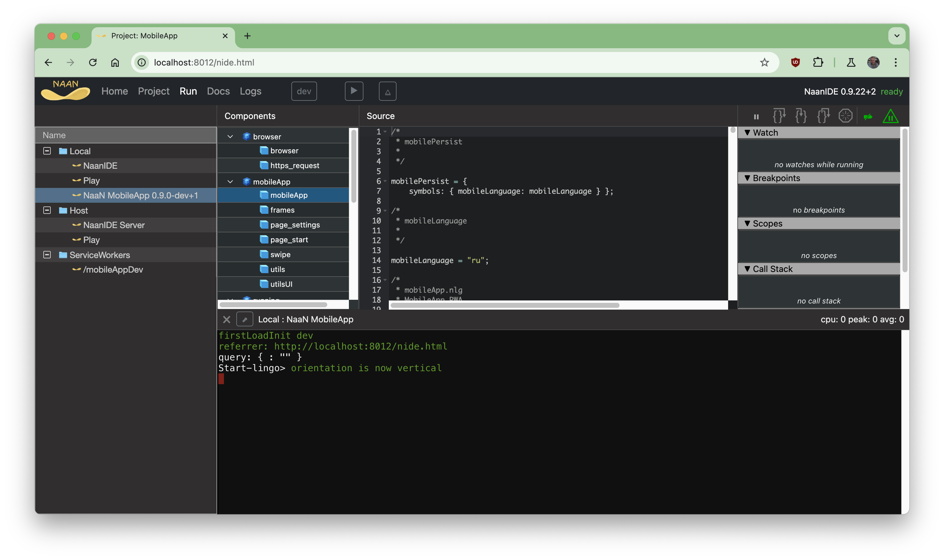Collapse the Local folder in Name tree
Screen dimensions: 944x560
coord(47,151)
